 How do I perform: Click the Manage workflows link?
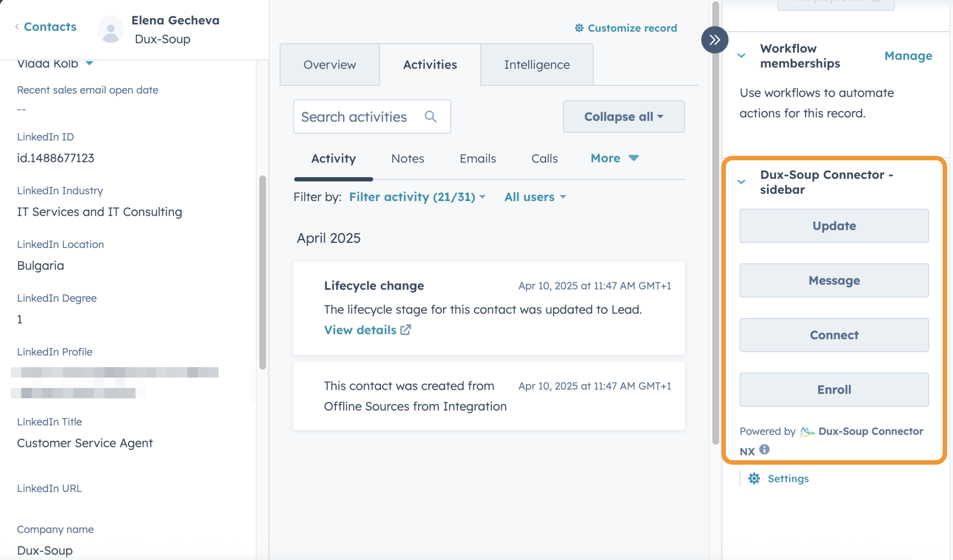point(908,56)
